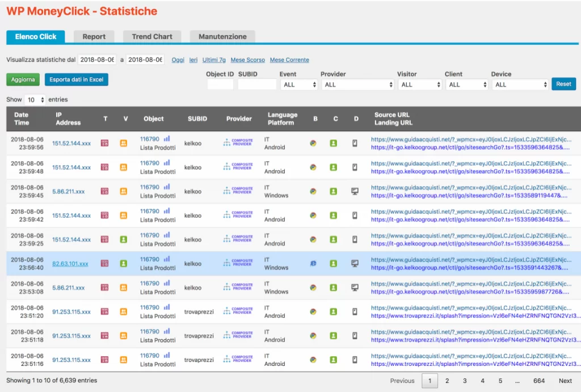Click the Mese Scorso link
This screenshot has height=392, width=581.
click(247, 60)
